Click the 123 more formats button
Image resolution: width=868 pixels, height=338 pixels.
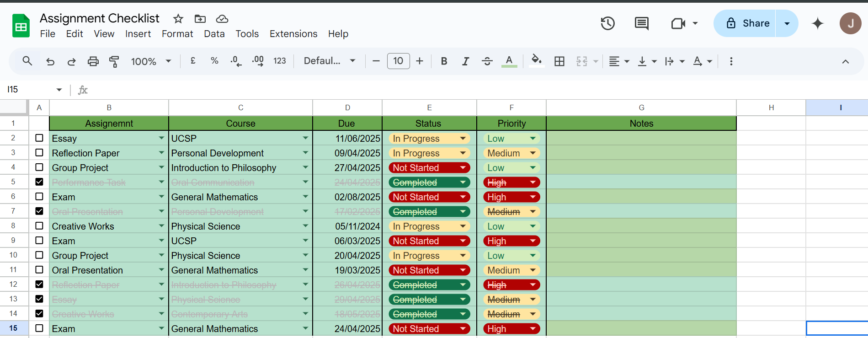click(280, 61)
